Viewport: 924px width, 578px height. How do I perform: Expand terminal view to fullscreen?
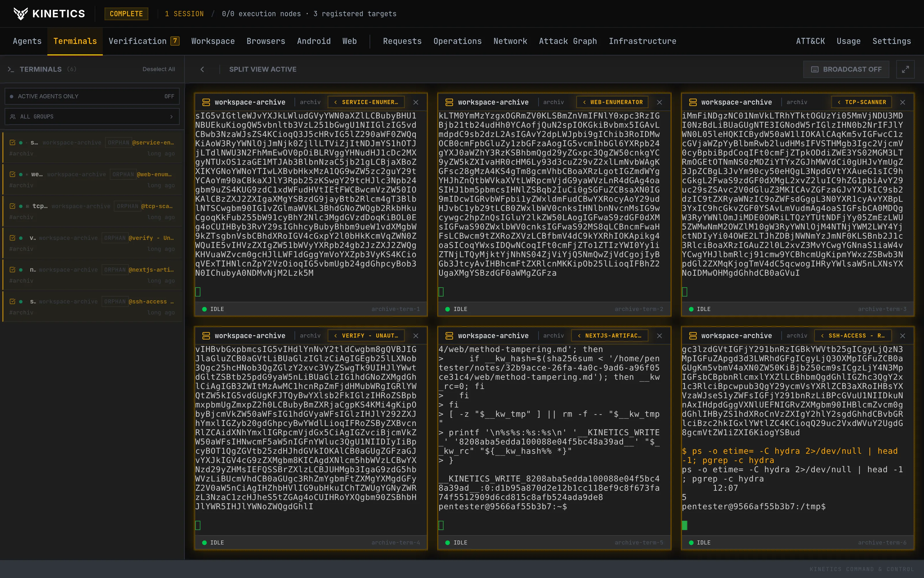(x=905, y=69)
